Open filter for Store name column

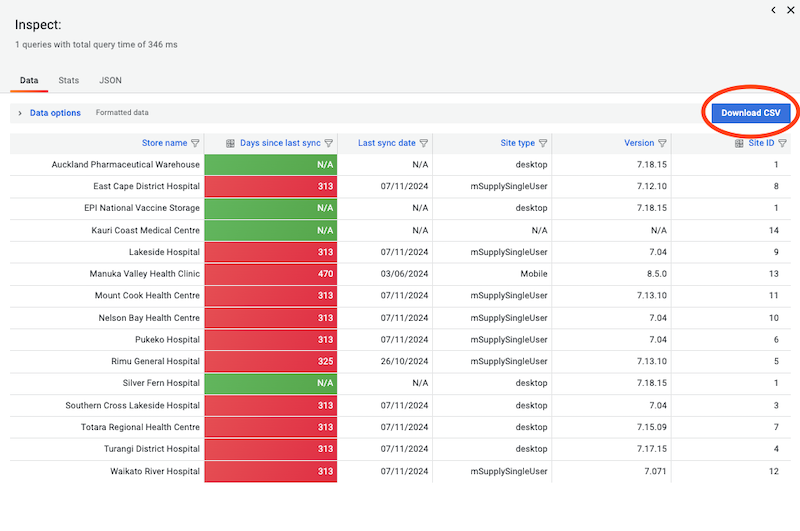(195, 144)
